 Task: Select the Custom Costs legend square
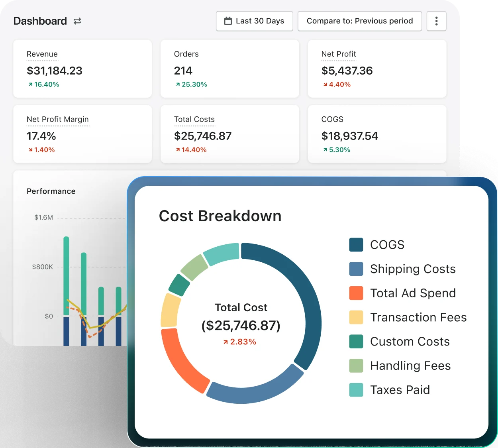[x=356, y=342]
